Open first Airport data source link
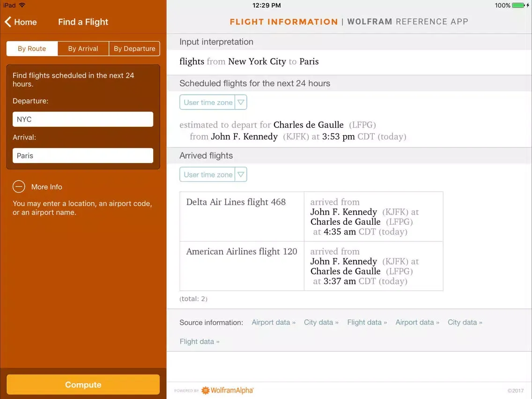 [273, 322]
